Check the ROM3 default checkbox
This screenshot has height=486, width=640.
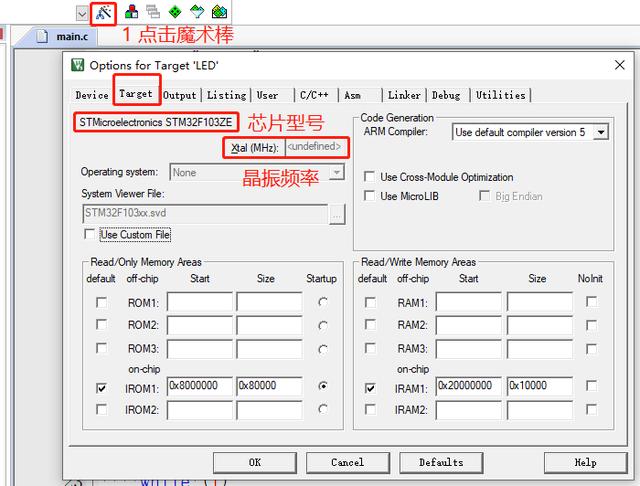(101, 348)
